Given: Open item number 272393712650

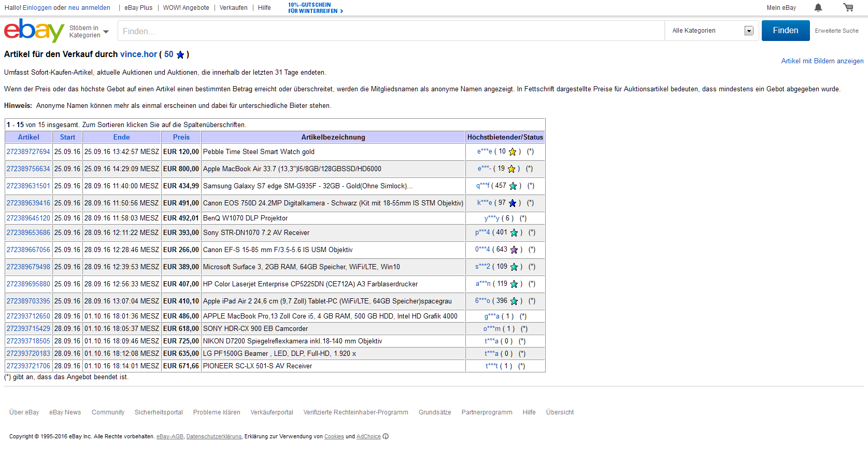Looking at the screenshot, I should [x=29, y=316].
